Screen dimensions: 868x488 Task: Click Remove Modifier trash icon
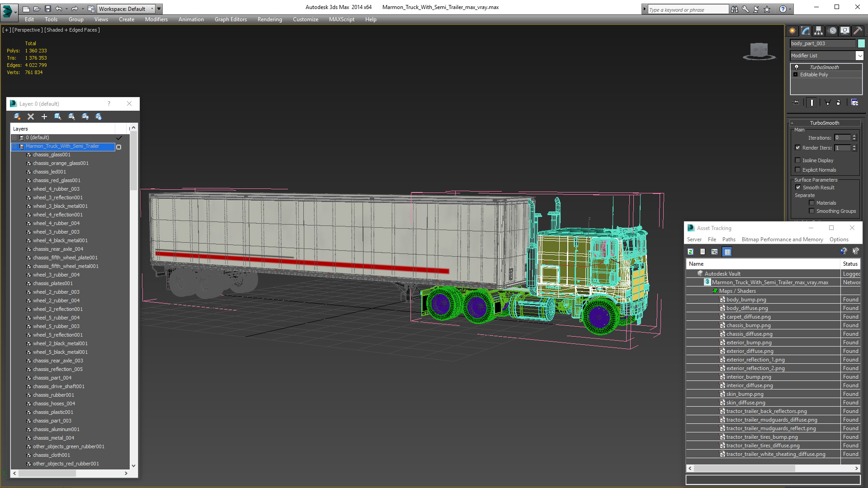pyautogui.click(x=838, y=103)
